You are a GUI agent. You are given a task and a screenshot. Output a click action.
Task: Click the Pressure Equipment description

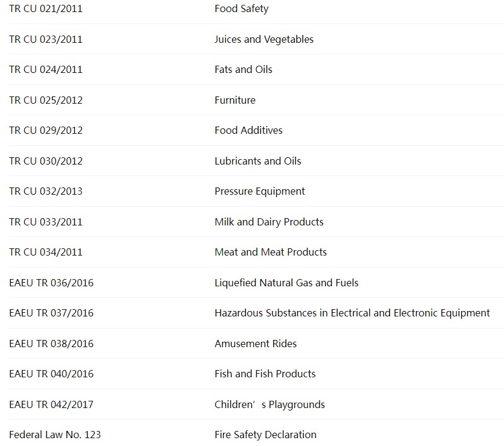tap(259, 192)
